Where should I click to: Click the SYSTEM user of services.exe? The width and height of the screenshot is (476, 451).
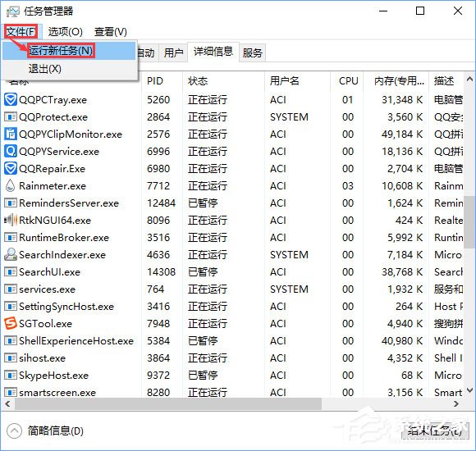coord(289,289)
